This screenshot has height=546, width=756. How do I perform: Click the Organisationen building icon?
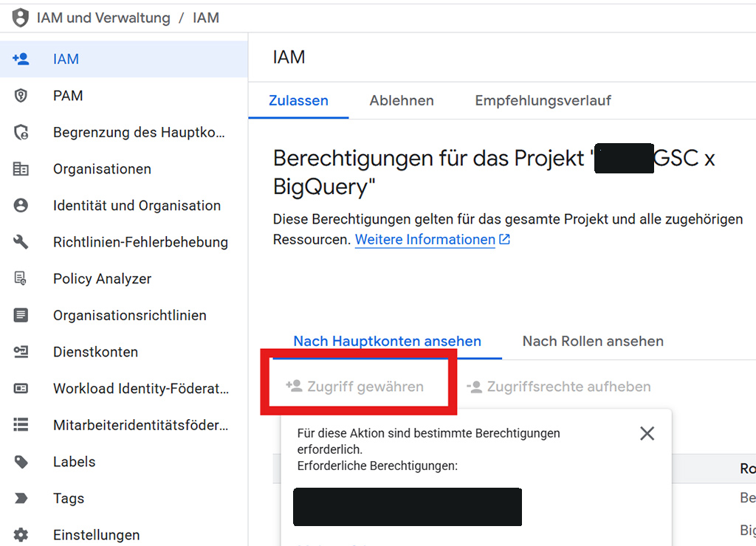(x=21, y=169)
